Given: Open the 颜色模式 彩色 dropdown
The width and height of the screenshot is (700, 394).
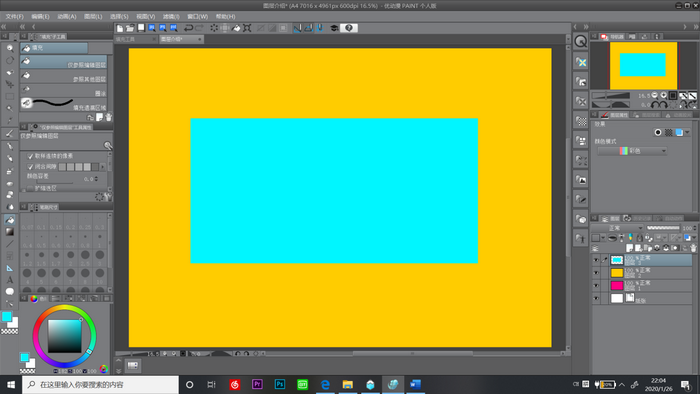Looking at the screenshot, I should point(632,151).
